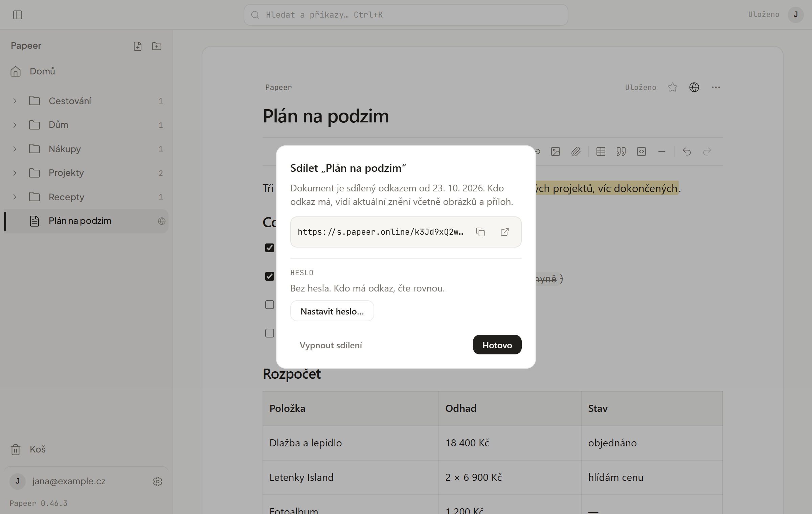Image resolution: width=812 pixels, height=514 pixels.
Task: Create new document icon in sidebar
Action: point(138,46)
